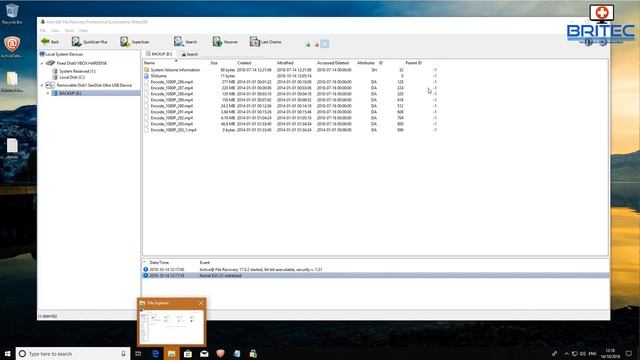
Task: Sort file list by Modified column
Action: [x=295, y=63]
